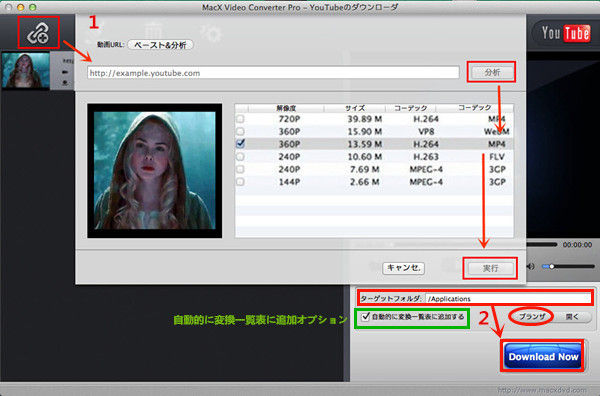Screen dimensions: 600x396
Task: Click the FLV format cell
Action: tap(497, 157)
